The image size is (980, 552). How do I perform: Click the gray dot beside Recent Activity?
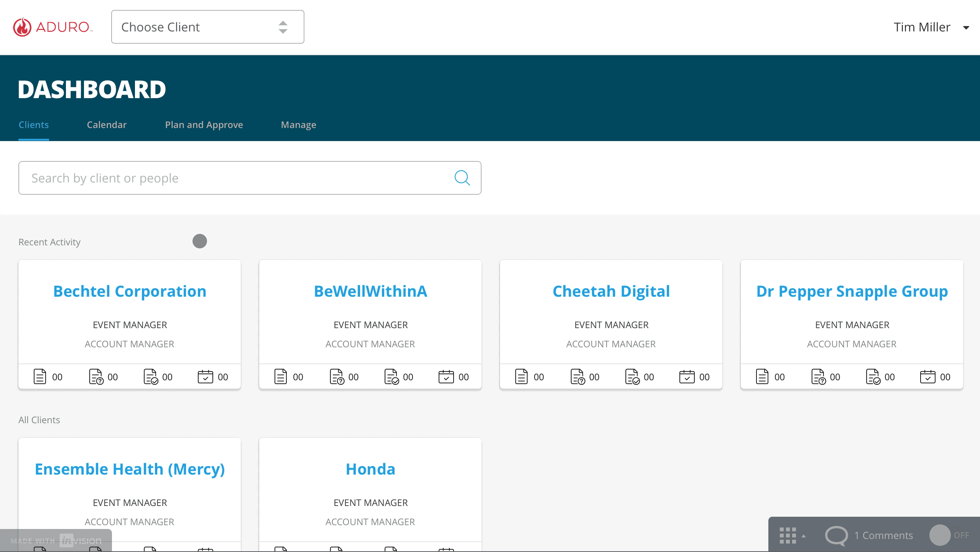point(199,241)
